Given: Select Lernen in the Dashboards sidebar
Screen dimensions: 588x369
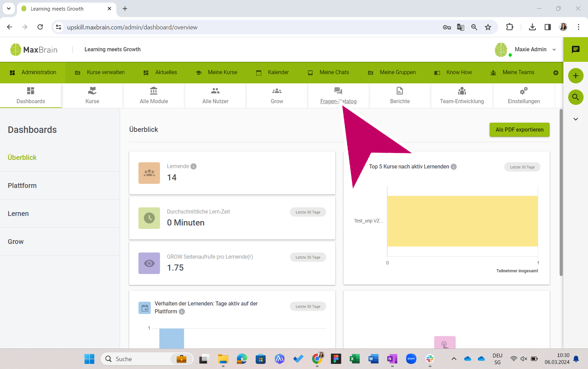Looking at the screenshot, I should (x=18, y=214).
